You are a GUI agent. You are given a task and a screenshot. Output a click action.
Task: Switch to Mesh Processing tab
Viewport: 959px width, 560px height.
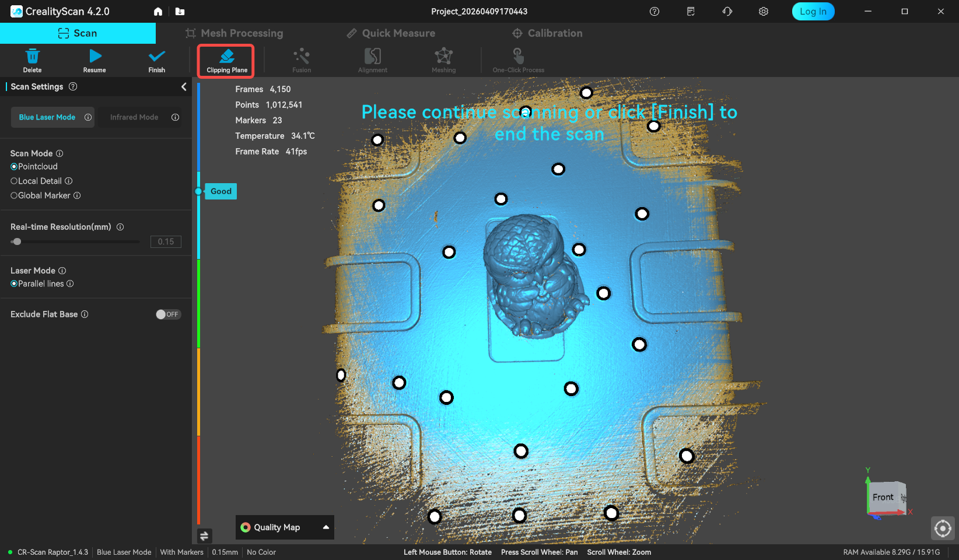coord(234,33)
